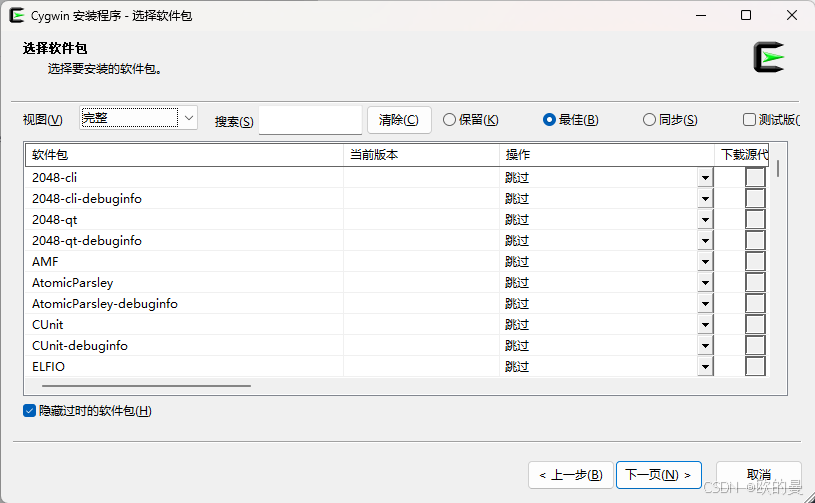Select the 2048-qt package name
Image resolution: width=815 pixels, height=503 pixels.
coord(55,220)
